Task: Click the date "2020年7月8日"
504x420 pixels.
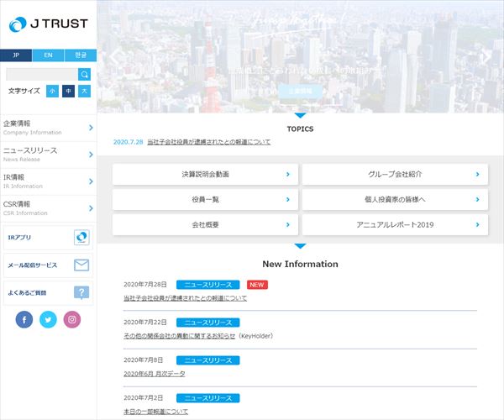Action: (x=144, y=360)
